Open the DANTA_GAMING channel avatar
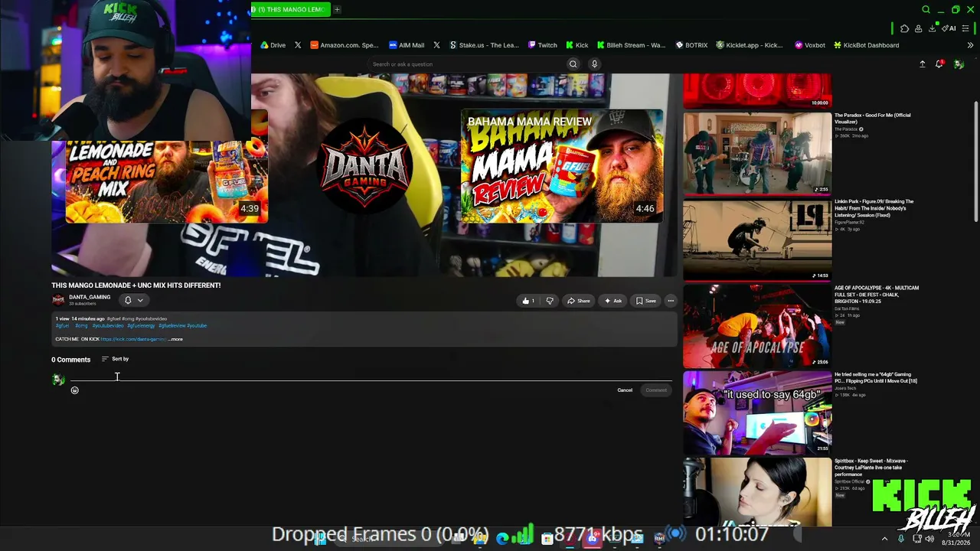The image size is (980, 551). (x=58, y=300)
